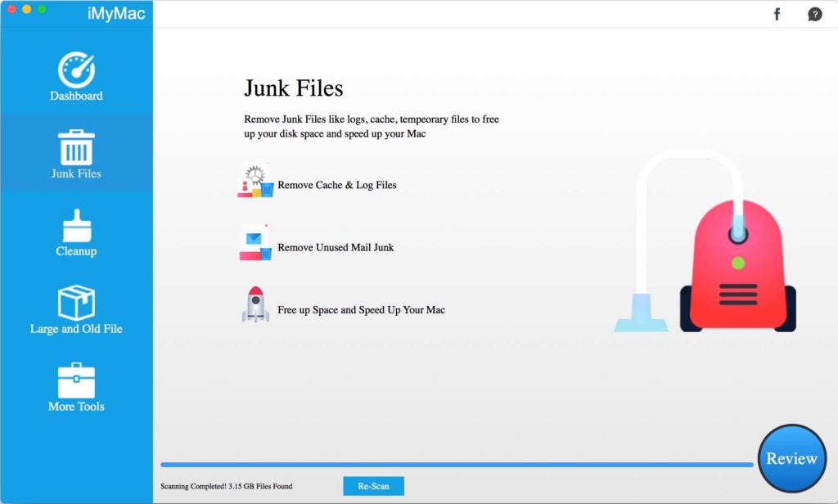Click the Facebook icon in the top bar
This screenshot has width=838, height=504.
pyautogui.click(x=777, y=14)
